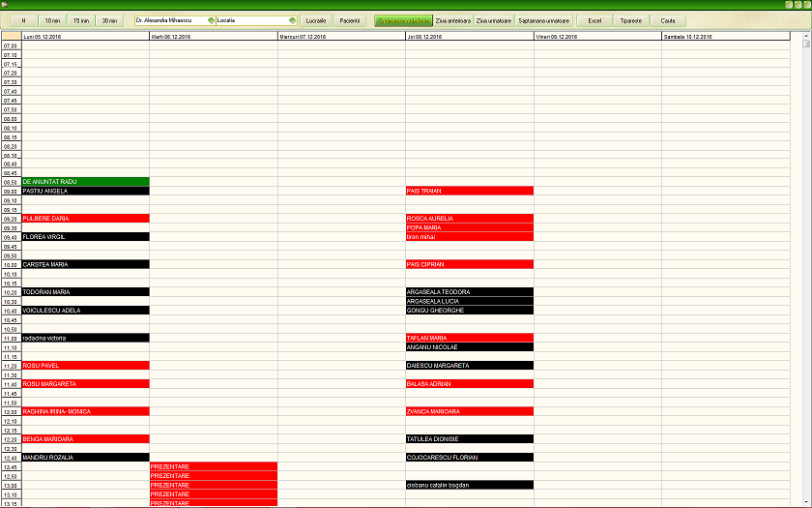Image resolution: width=812 pixels, height=508 pixels.
Task: Toggle the H hourly view button
Action: (x=22, y=20)
